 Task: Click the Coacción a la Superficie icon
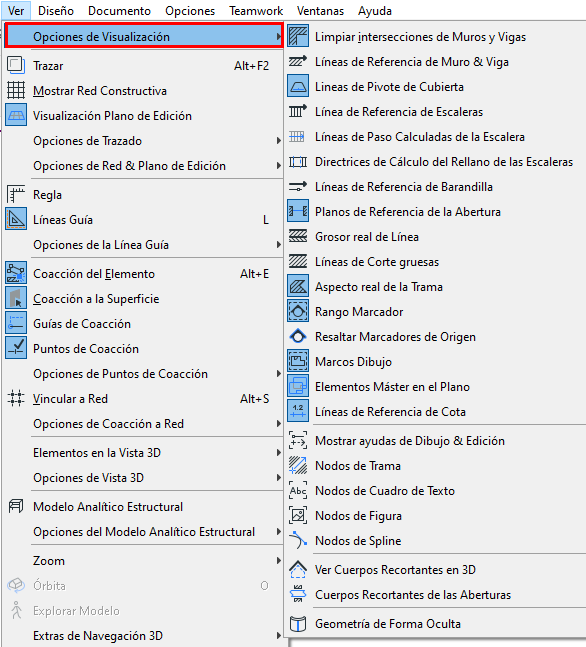16,298
